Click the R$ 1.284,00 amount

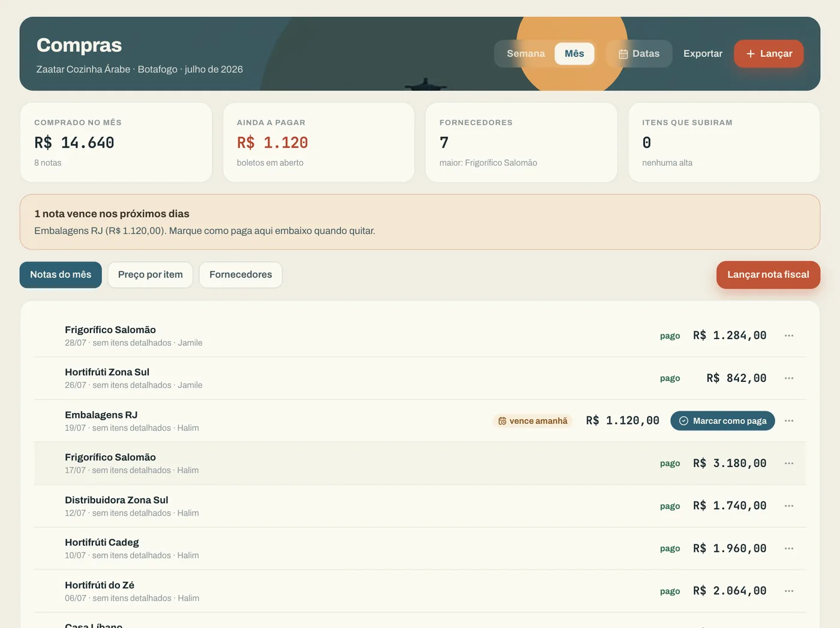click(x=730, y=336)
